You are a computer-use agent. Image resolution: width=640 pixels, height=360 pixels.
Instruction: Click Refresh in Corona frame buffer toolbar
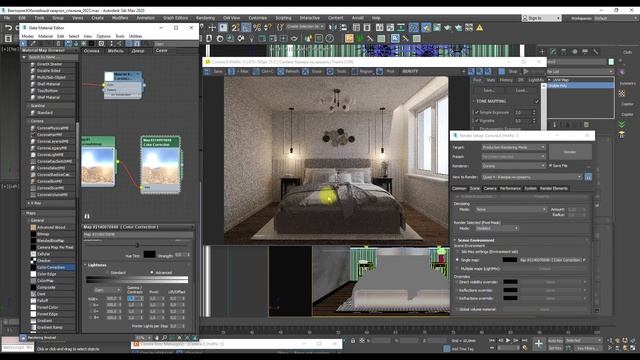point(288,71)
